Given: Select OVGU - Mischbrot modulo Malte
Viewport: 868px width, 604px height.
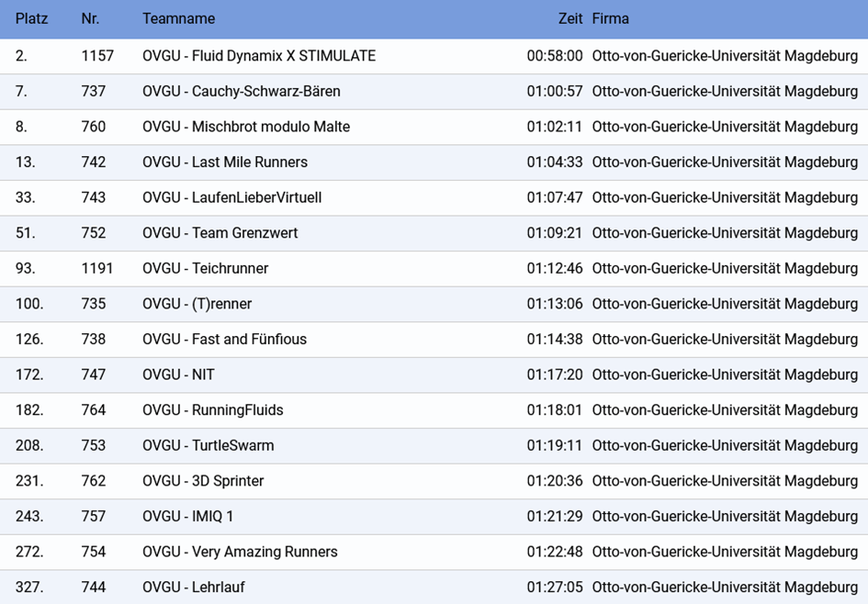Looking at the screenshot, I should coord(434,127).
